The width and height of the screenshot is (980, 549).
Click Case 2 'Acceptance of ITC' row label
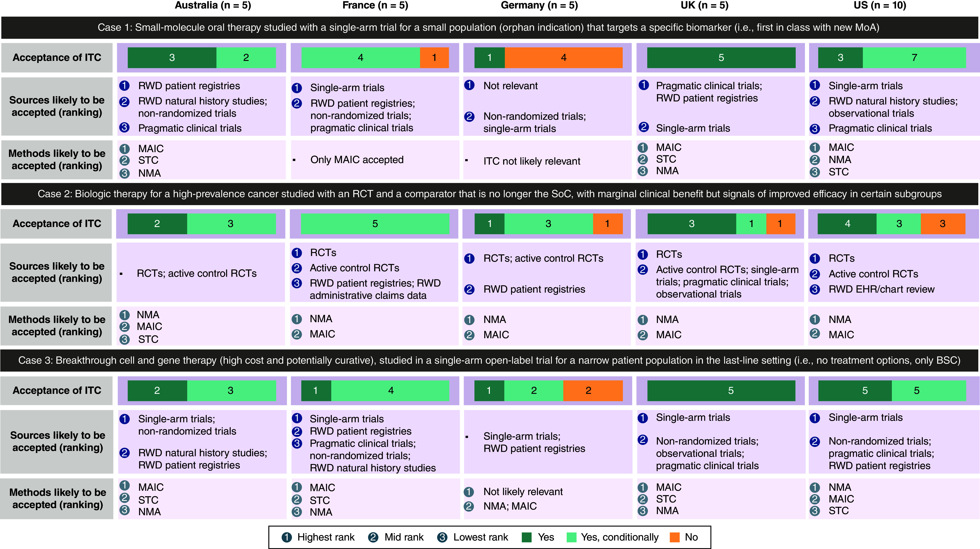pyautogui.click(x=57, y=224)
